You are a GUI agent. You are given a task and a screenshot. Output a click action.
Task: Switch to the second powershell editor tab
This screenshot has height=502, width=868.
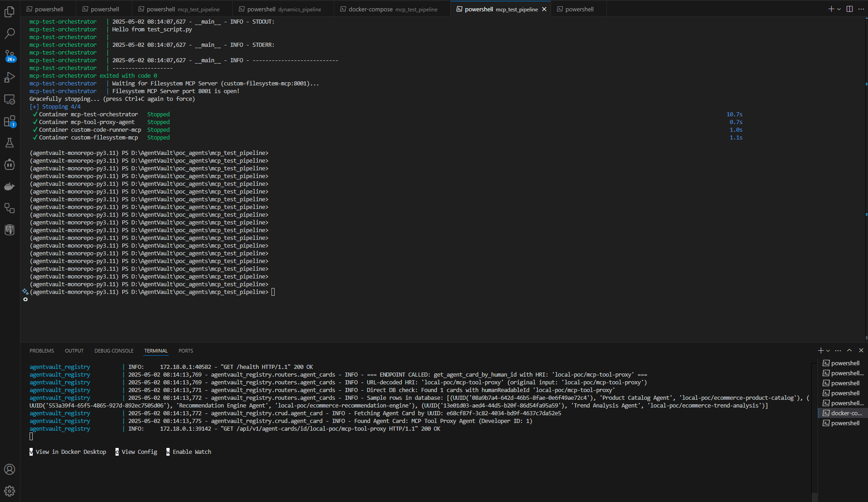pos(104,9)
